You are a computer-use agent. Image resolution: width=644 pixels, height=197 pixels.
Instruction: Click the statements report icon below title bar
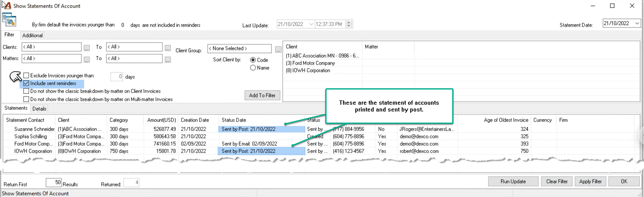(9, 20)
